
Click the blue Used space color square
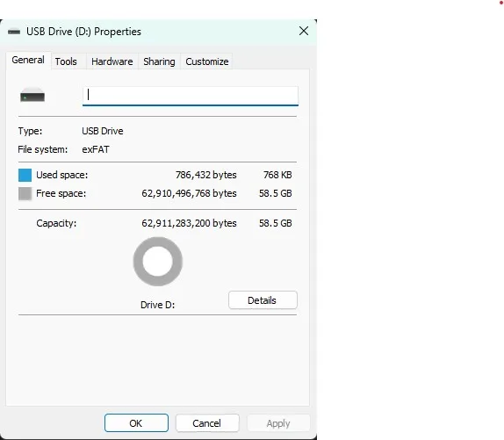point(25,175)
